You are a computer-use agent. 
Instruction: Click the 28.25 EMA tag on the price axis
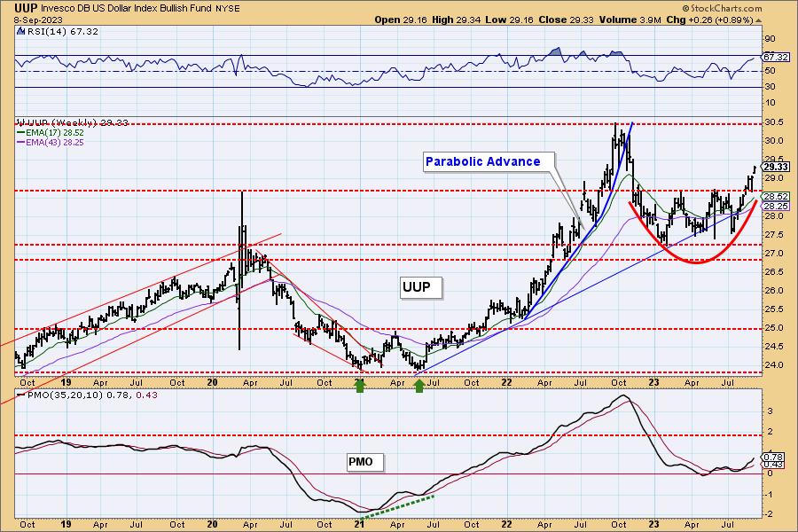coord(776,207)
